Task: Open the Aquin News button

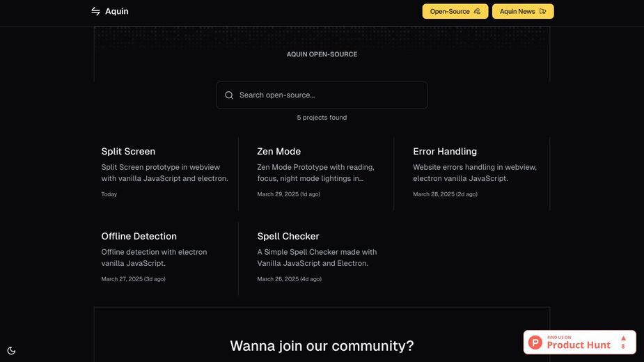Action: pyautogui.click(x=523, y=12)
